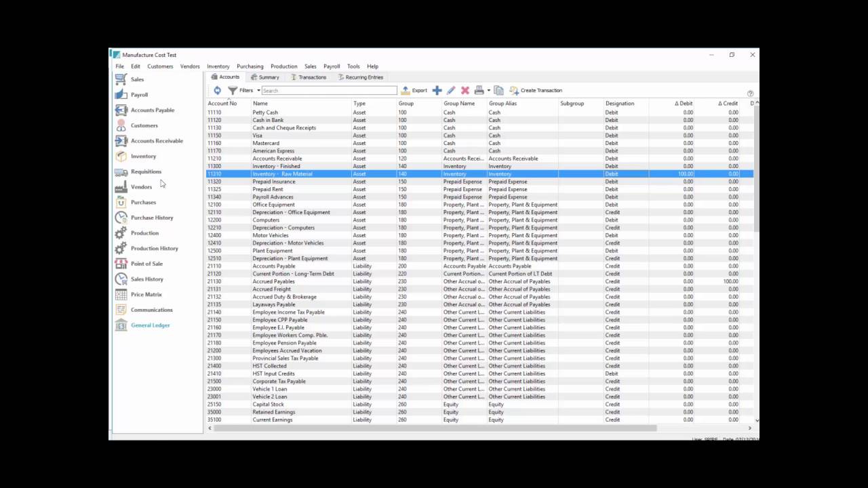Open the Production module in the sidebar
The image size is (868, 488).
point(144,233)
